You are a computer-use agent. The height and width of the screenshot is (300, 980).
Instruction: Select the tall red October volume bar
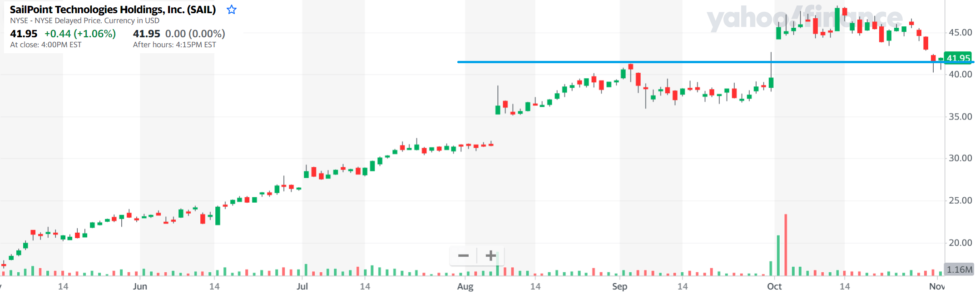[786, 245]
